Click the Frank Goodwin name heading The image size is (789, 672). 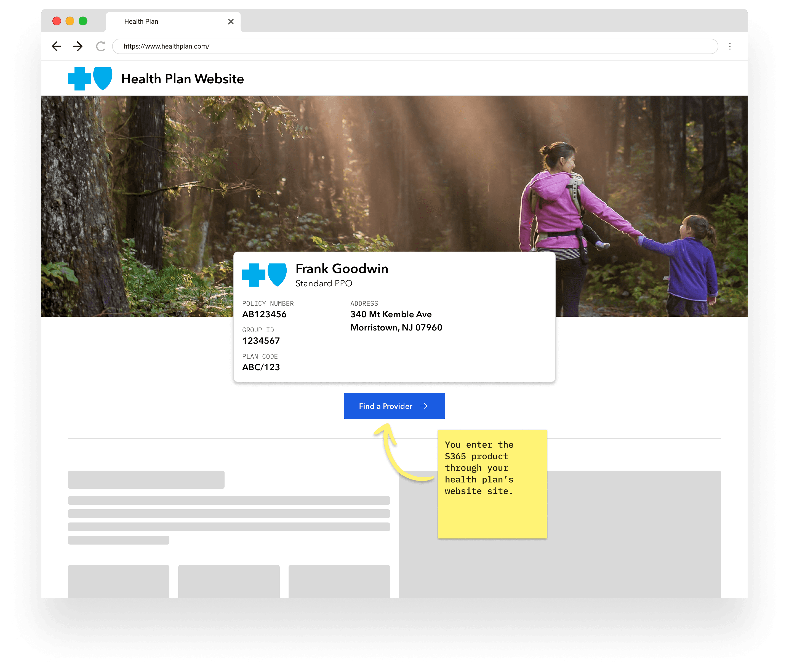click(342, 269)
